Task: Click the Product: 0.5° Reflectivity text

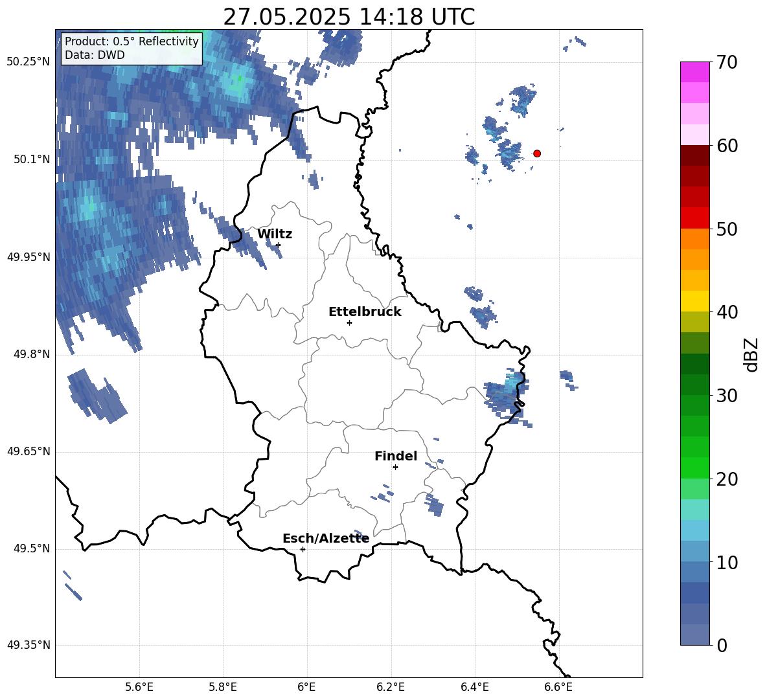Action: (x=132, y=41)
